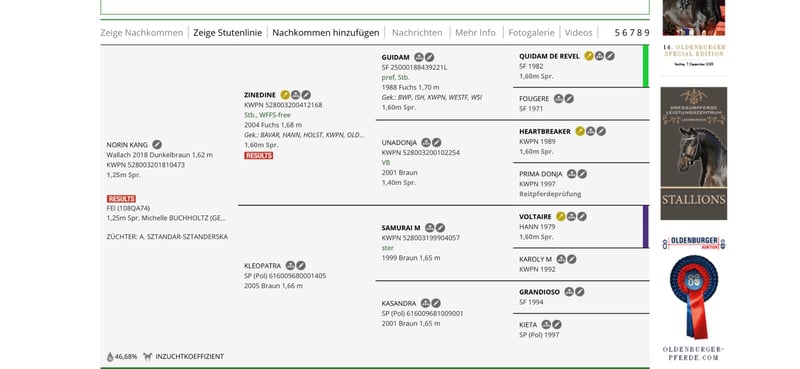Open the Zeige Stutenlinie tab

pos(228,33)
